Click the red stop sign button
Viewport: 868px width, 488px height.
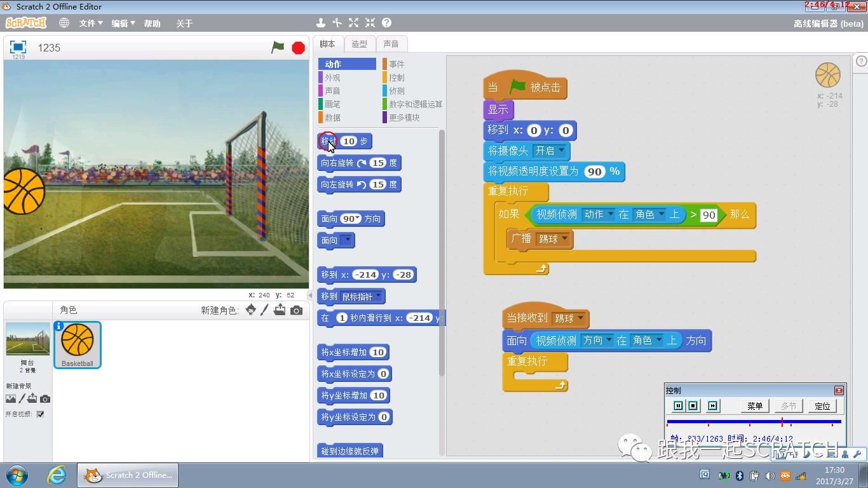point(298,48)
